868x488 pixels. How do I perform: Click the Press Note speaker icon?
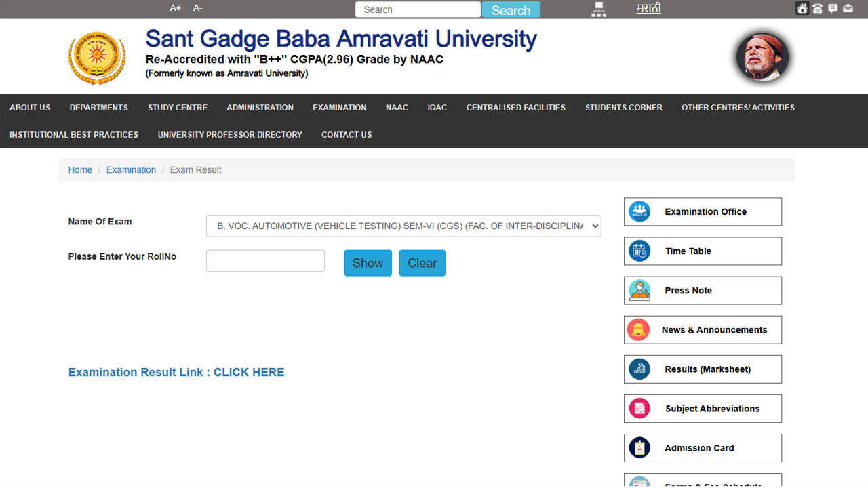click(x=639, y=290)
